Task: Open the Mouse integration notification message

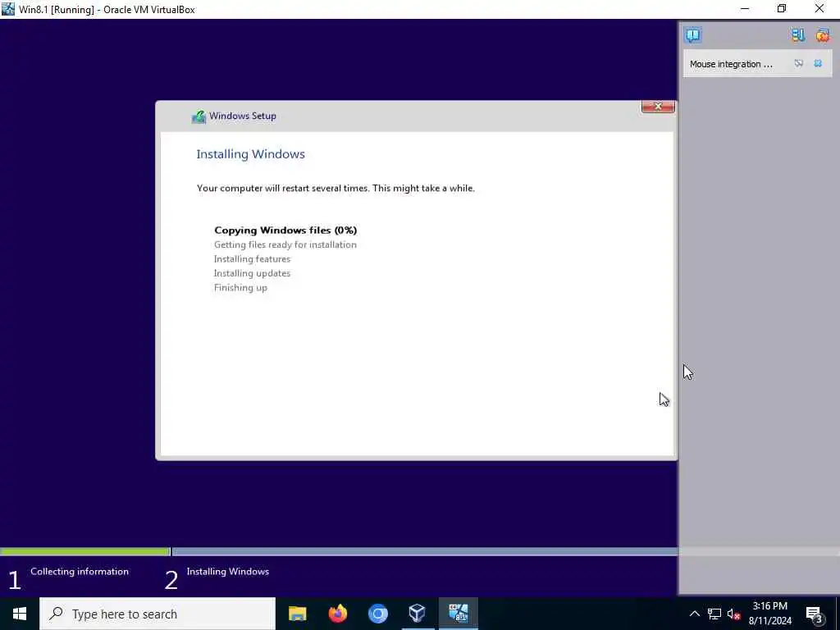Action: (x=731, y=64)
